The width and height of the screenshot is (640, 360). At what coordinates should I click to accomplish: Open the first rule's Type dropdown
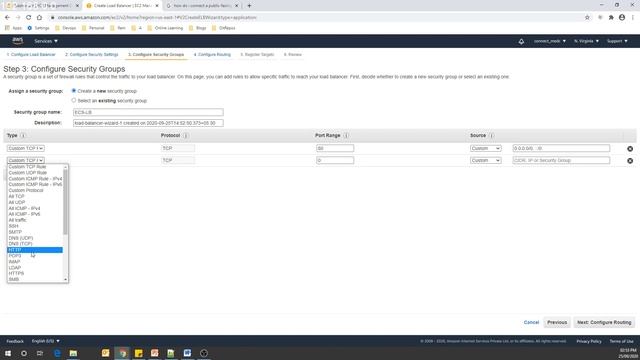tap(26, 148)
